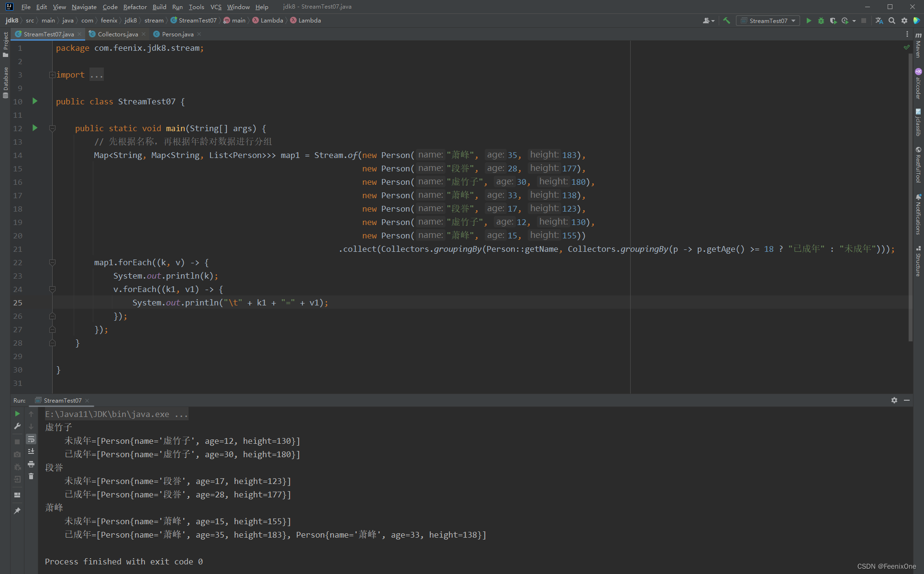Open the Refactor menu

[134, 7]
